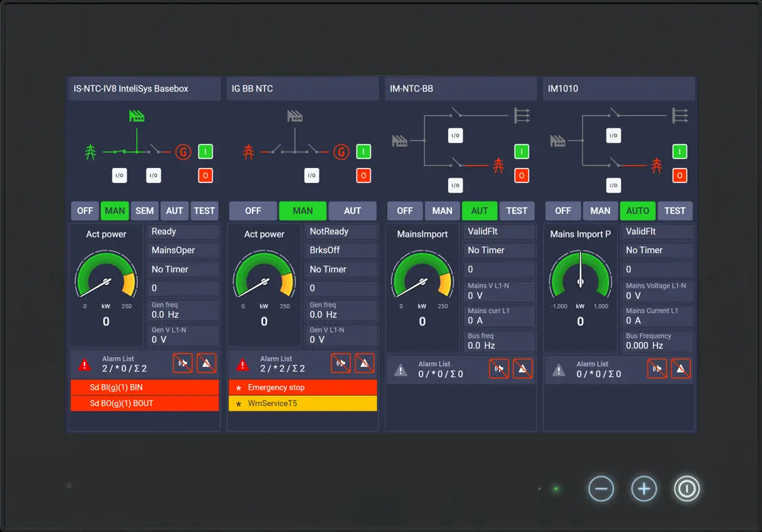Viewport: 762px width, 532px height.
Task: Click the red mains pylon icon in IM-NTC-BB
Action: pyautogui.click(x=498, y=166)
